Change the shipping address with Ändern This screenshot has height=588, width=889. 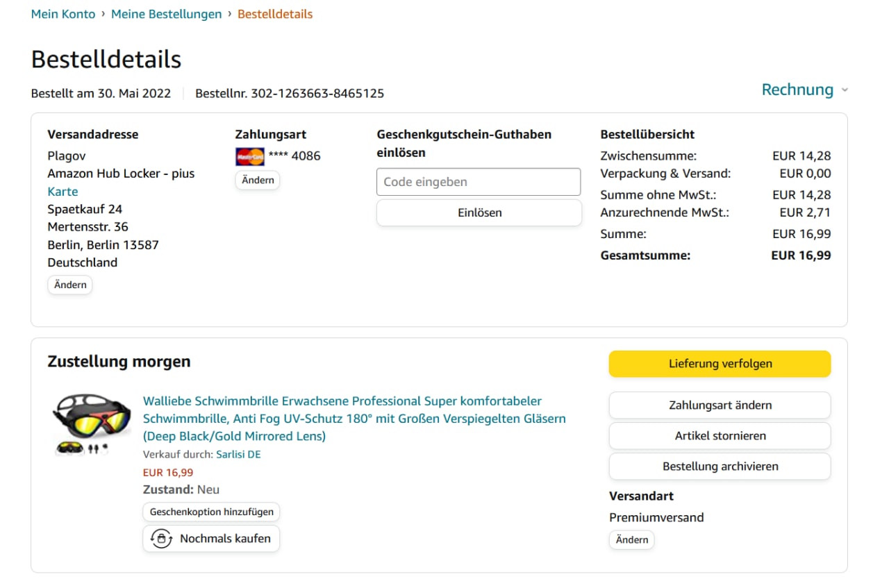[70, 285]
